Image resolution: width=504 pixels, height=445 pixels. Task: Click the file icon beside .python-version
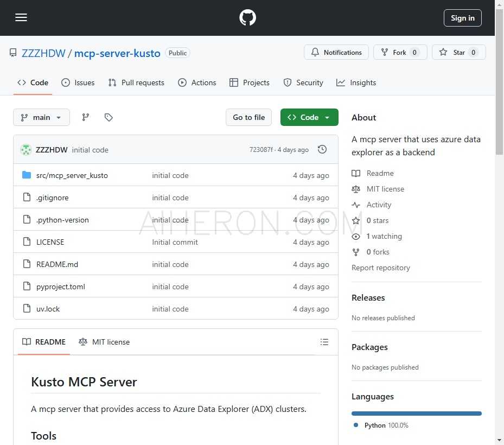point(27,219)
